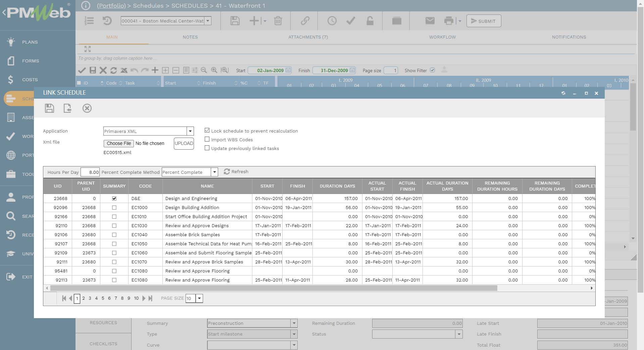
Task: Switch to the Notifications tab
Action: pos(569,37)
